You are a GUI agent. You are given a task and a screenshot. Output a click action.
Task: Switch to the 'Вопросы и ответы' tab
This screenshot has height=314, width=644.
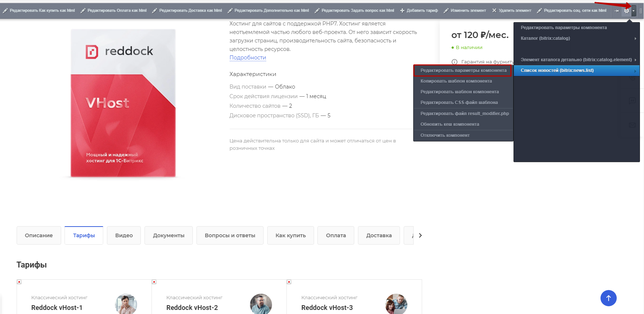click(230, 235)
